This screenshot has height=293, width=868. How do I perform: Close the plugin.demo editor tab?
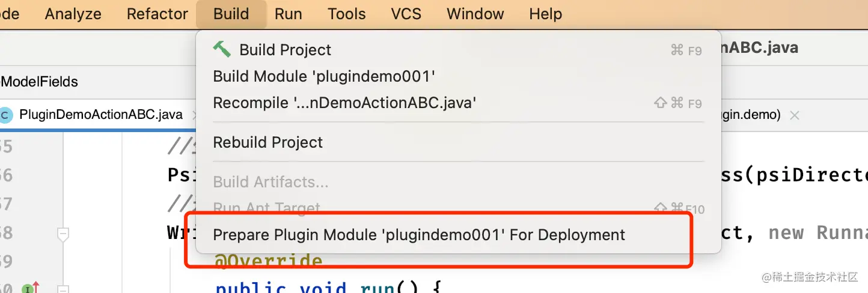(x=794, y=115)
